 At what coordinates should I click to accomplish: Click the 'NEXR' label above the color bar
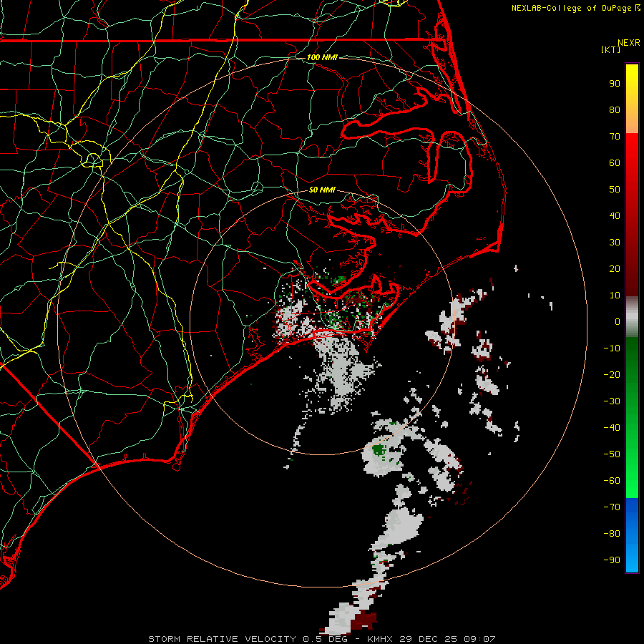click(x=629, y=43)
